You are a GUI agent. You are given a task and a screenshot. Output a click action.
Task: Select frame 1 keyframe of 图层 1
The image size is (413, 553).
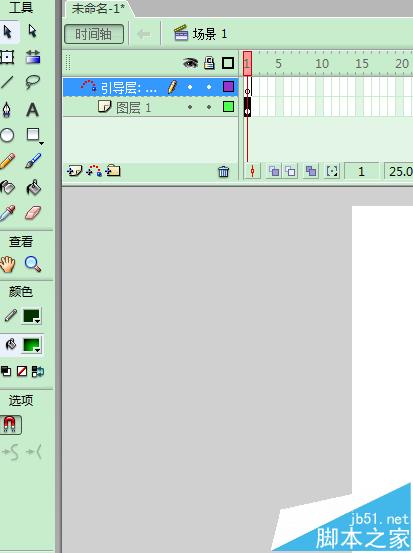coord(247,107)
